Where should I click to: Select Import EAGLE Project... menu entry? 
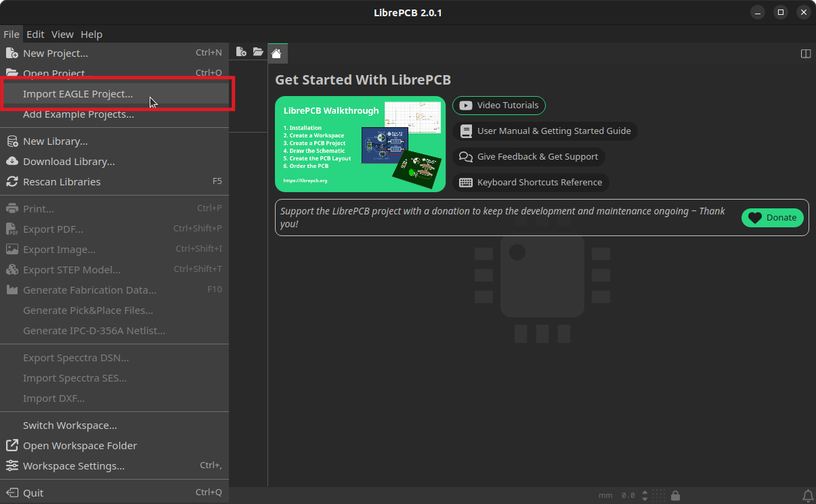(x=114, y=94)
